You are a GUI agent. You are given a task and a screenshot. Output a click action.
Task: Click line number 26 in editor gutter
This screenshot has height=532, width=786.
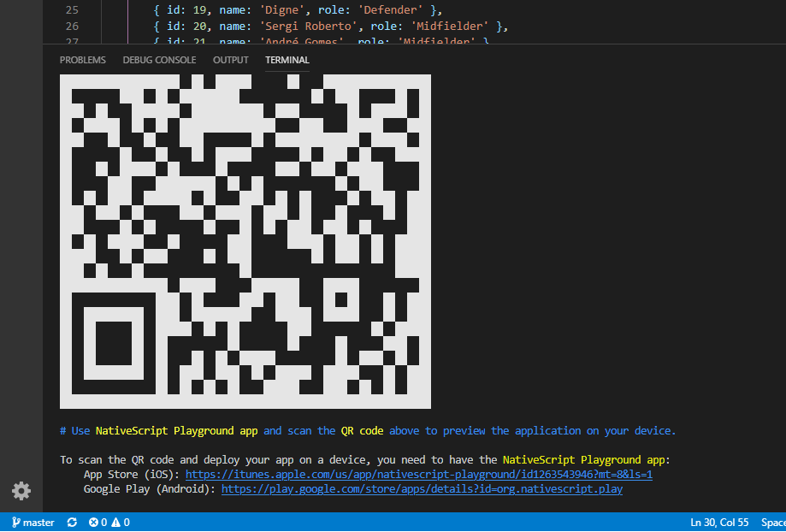pos(72,26)
